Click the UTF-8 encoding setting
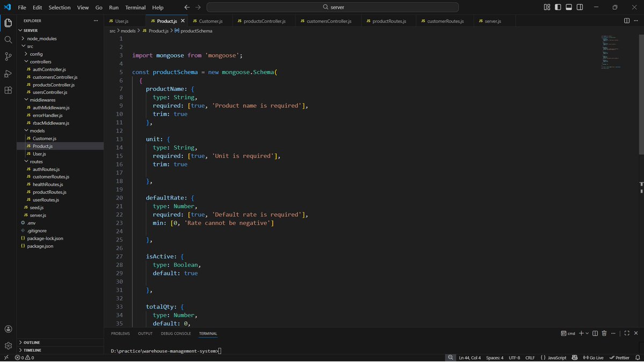 [514, 358]
